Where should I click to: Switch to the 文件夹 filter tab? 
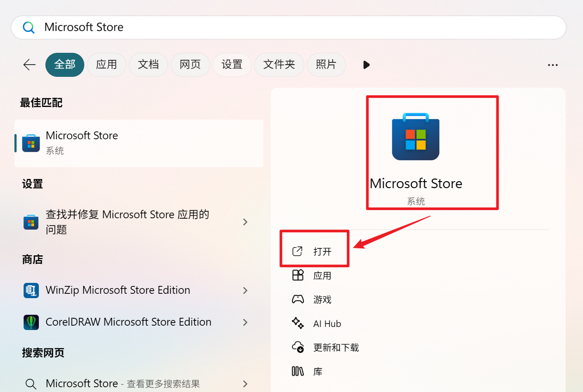[279, 65]
